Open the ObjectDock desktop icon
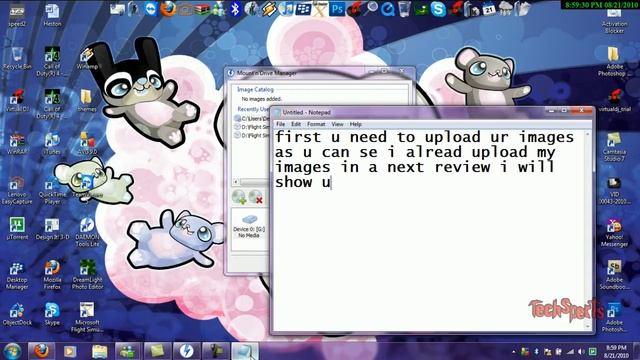640x360 pixels. 17,314
